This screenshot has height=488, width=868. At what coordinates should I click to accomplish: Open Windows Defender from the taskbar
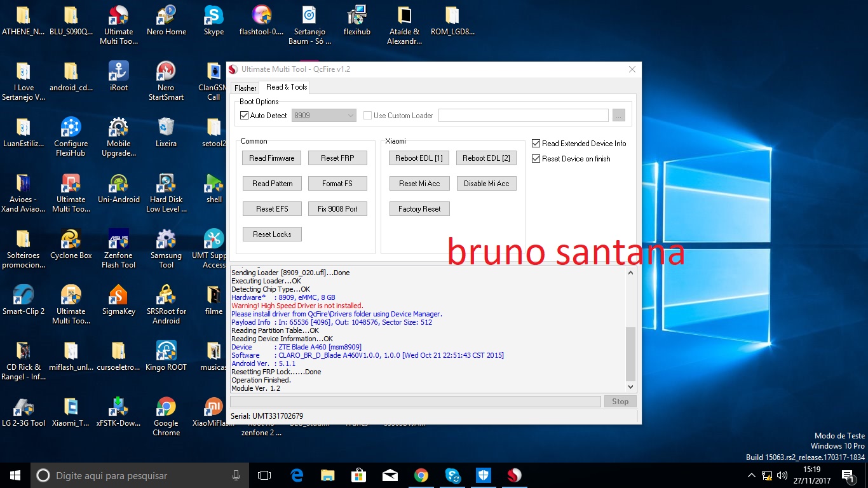coord(484,475)
